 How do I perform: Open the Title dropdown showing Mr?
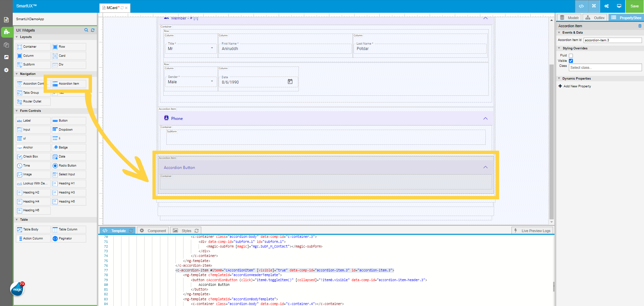point(191,48)
